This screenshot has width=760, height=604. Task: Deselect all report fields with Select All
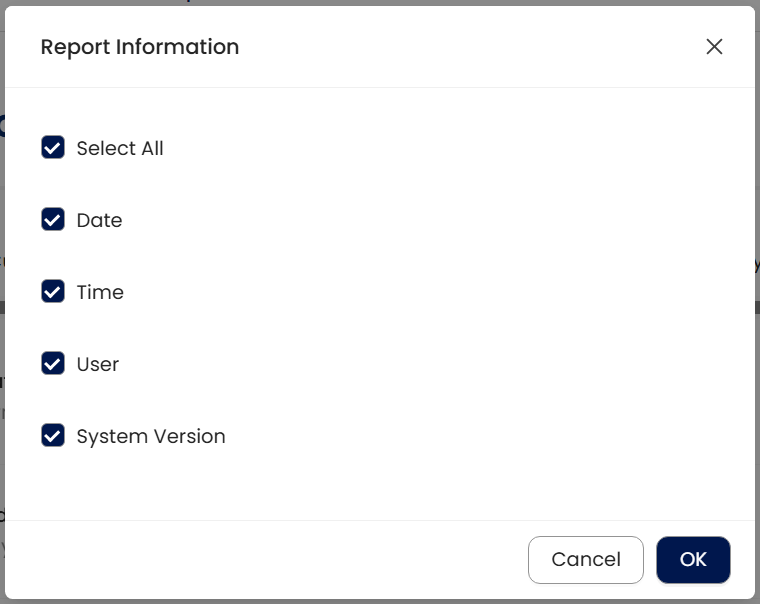[x=53, y=148]
